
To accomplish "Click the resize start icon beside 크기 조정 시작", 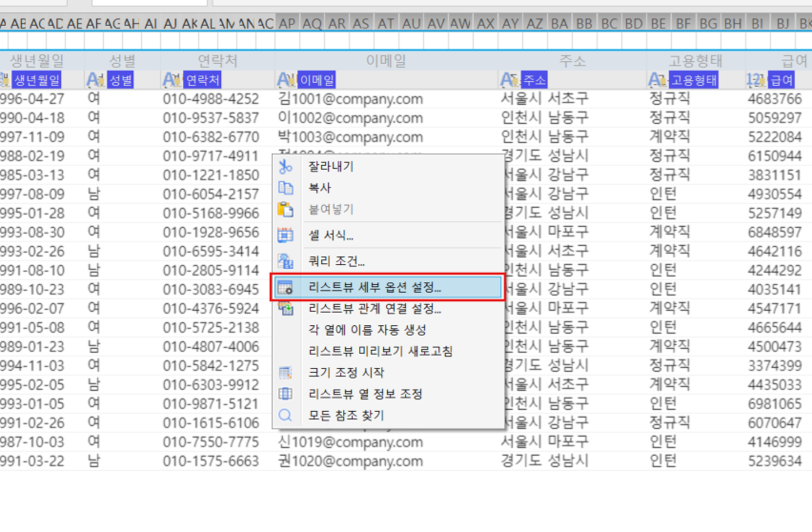I will 285,373.
